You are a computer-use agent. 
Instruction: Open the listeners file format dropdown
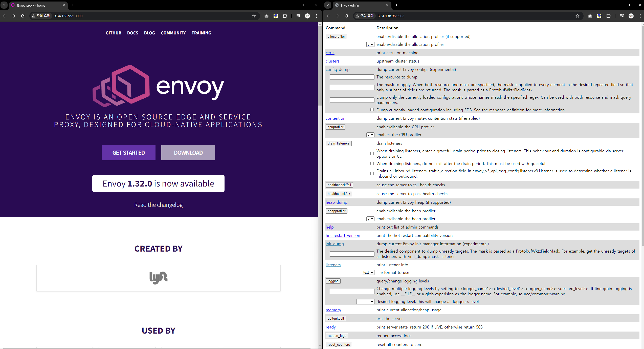[x=368, y=273]
